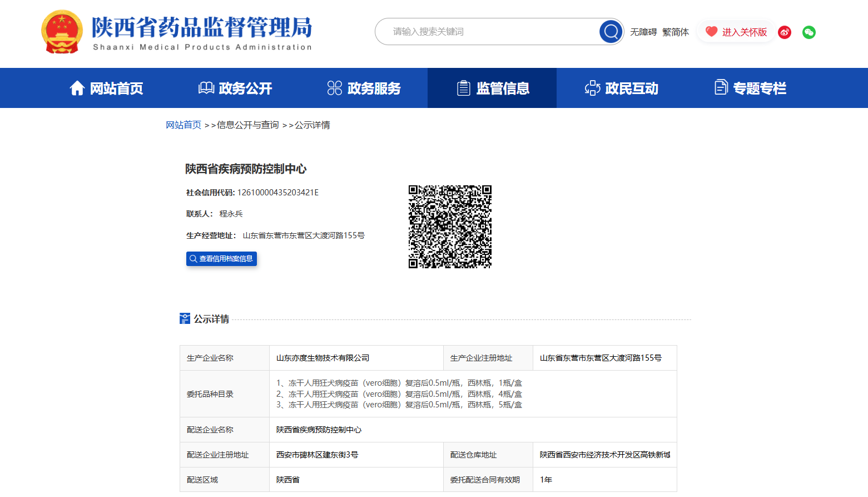Viewport: 868px width, 497px height.
Task: Click the home icon beside 网站首页
Action: tap(77, 88)
